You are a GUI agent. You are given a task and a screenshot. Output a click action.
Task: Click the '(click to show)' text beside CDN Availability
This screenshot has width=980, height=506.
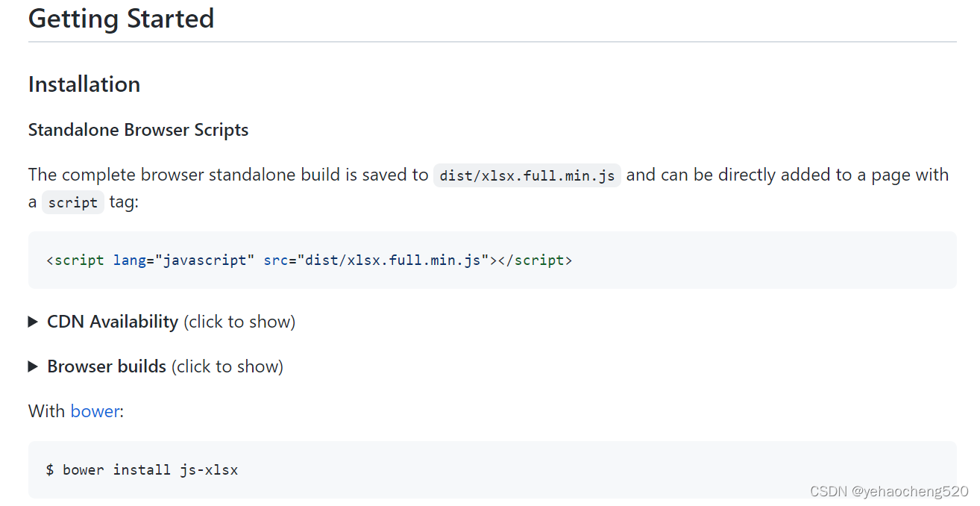click(239, 322)
